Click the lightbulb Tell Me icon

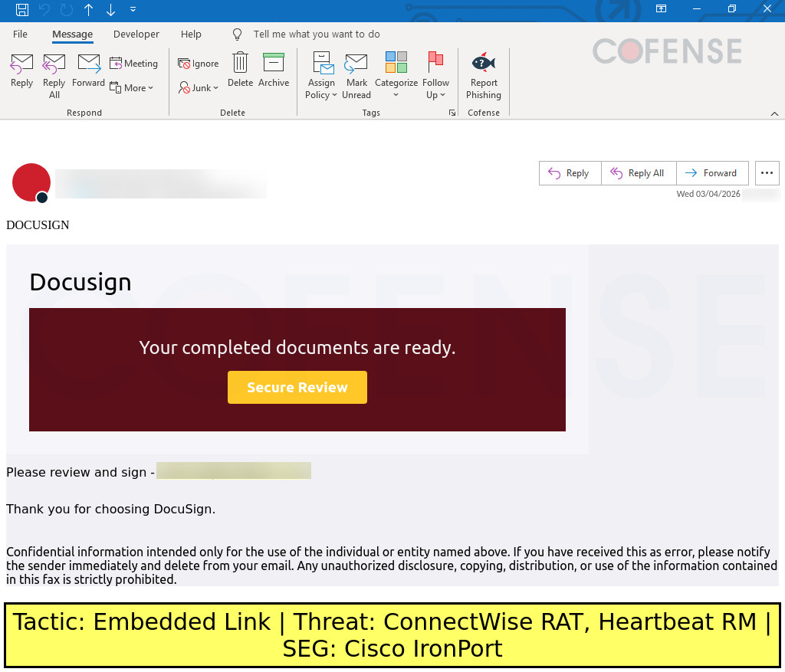pos(238,34)
